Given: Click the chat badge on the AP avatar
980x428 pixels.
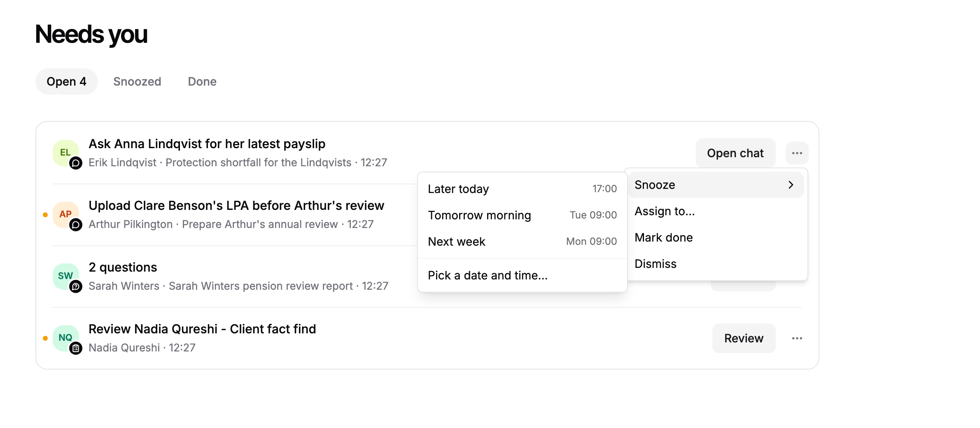Looking at the screenshot, I should coord(76,225).
